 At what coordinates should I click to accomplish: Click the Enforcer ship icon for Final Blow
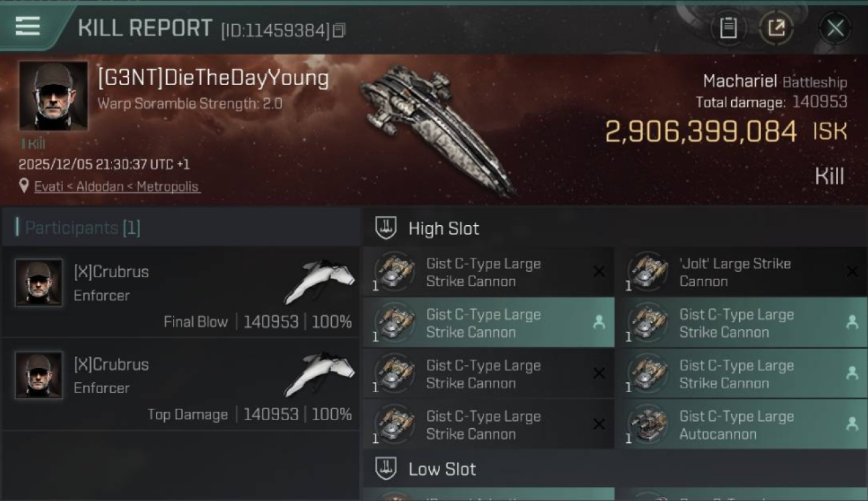(x=320, y=281)
